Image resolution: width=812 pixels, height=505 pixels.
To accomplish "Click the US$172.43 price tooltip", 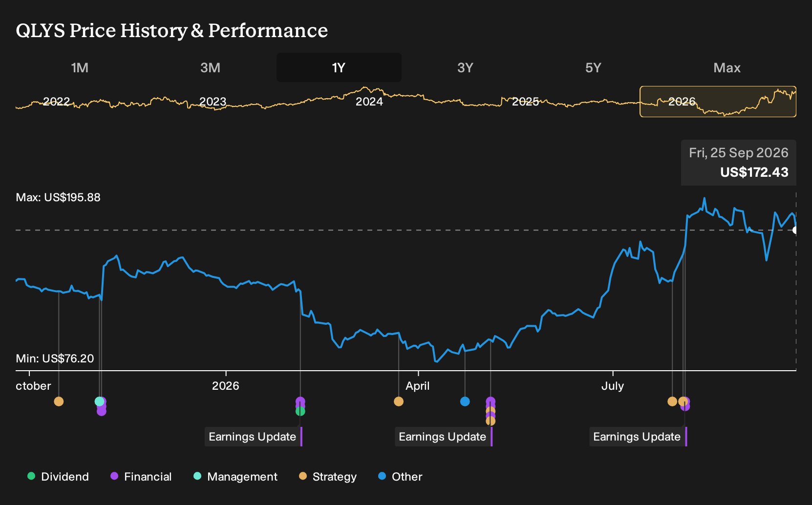I will 739,163.
